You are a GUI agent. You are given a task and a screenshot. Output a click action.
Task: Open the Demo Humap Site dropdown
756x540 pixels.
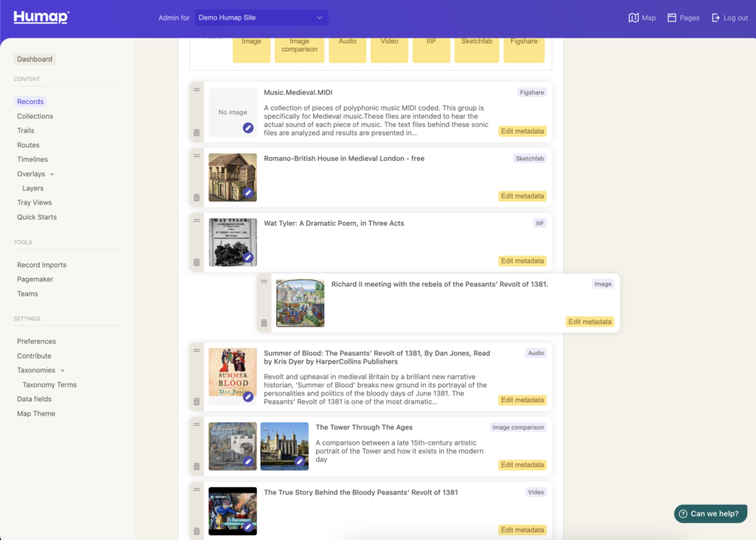point(261,18)
